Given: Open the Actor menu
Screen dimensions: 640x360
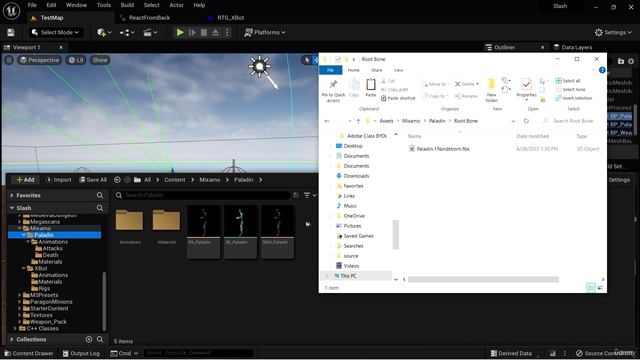Looking at the screenshot, I should pos(176,5).
